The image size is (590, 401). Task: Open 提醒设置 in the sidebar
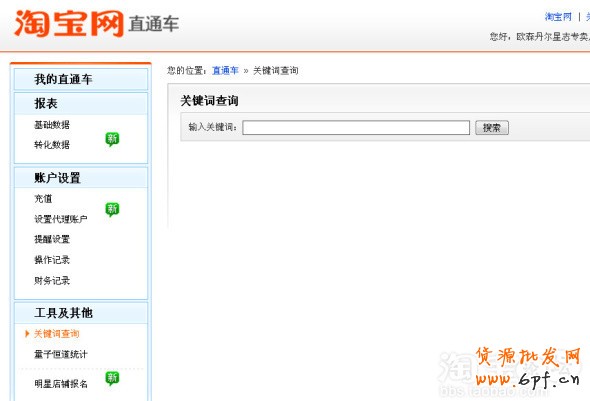coord(52,239)
